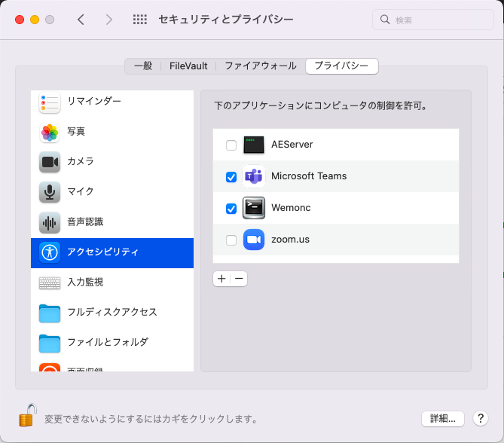The width and height of the screenshot is (504, 443).
Task: Select 入力監視 in the privacy list
Action: (112, 283)
